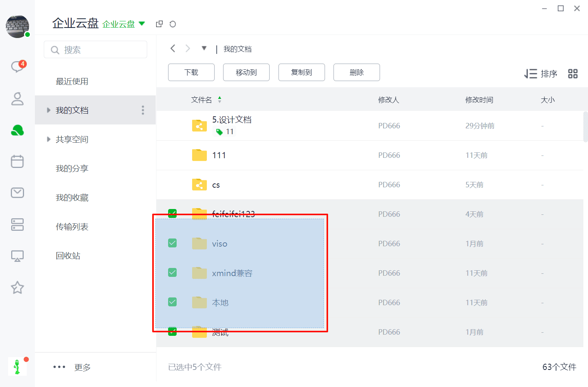588x387 pixels.
Task: Click the 我的文档 breadcrumb
Action: tap(237, 49)
